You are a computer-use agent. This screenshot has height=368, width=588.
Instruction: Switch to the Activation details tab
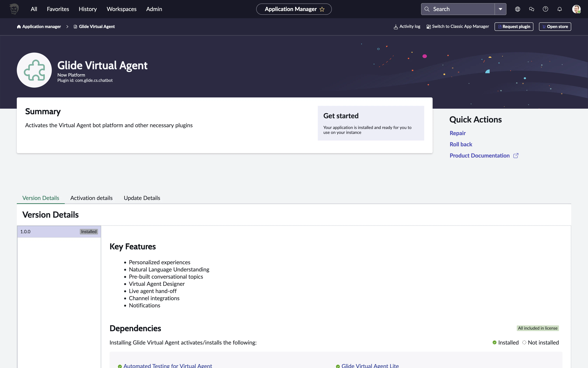91,198
